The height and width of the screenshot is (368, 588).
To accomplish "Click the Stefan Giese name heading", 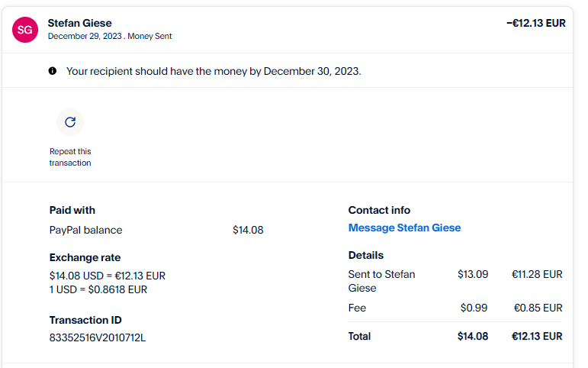I will pyautogui.click(x=79, y=23).
